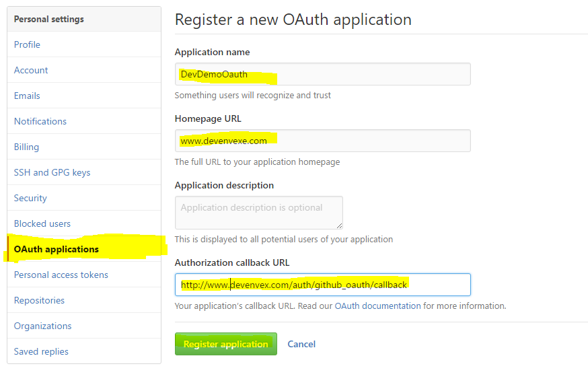The height and width of the screenshot is (389, 588).
Task: Open Security settings
Action: pyautogui.click(x=30, y=198)
